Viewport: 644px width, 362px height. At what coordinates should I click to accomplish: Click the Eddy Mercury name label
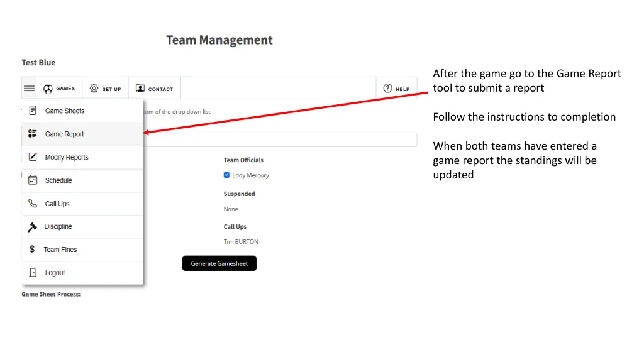[250, 175]
